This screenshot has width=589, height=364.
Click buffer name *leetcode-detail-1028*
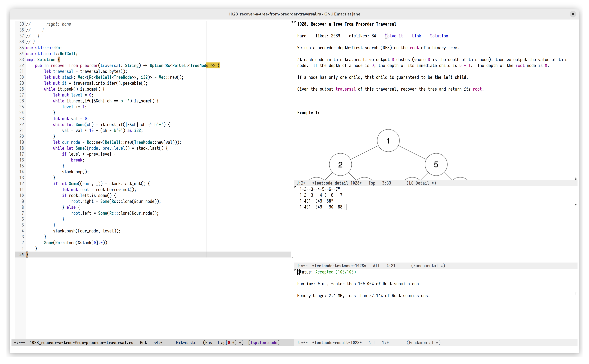(x=337, y=183)
